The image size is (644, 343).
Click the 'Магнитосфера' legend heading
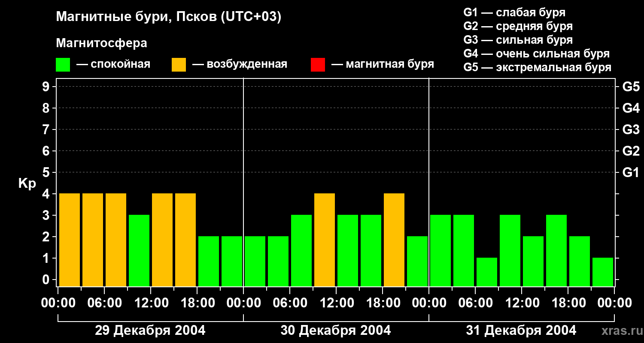[x=101, y=43]
